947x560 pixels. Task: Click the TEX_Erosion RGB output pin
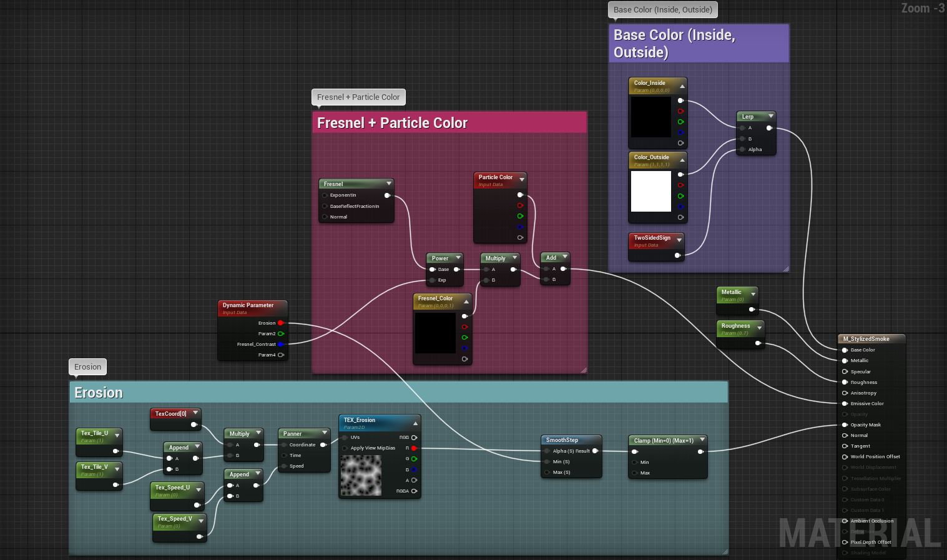[414, 438]
